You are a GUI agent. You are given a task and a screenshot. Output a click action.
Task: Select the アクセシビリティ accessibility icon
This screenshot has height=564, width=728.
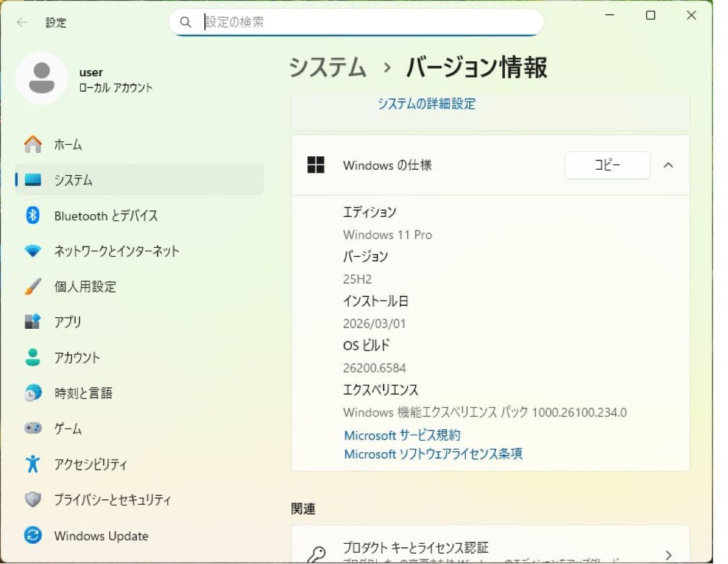[x=32, y=464]
